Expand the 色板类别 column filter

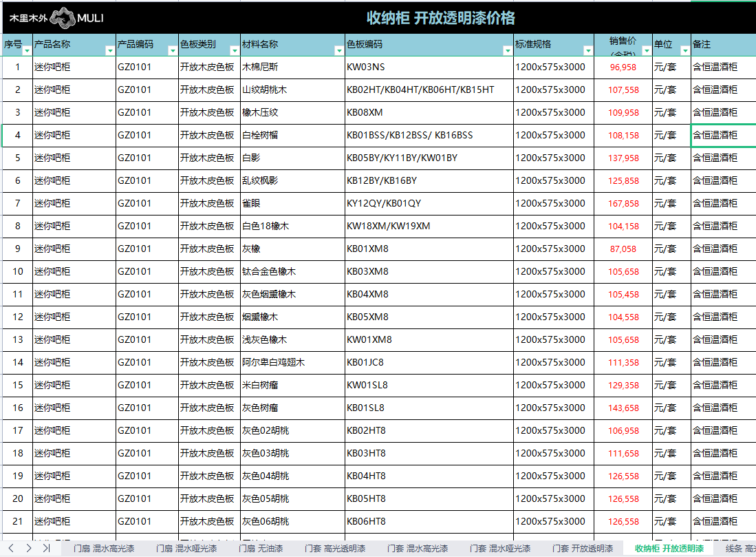pos(234,50)
